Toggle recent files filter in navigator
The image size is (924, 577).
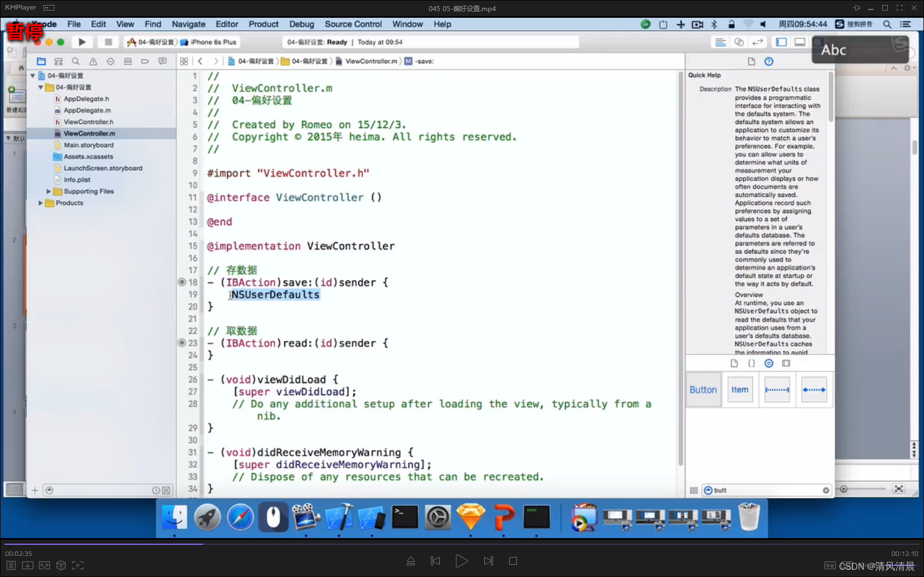(156, 490)
